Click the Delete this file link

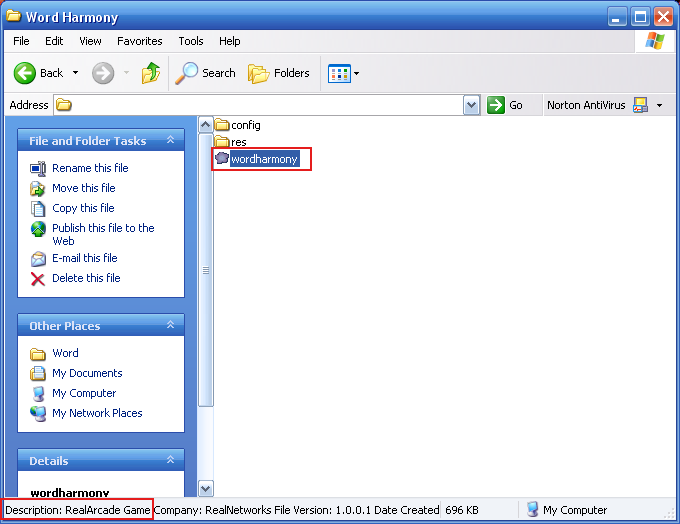pos(86,278)
